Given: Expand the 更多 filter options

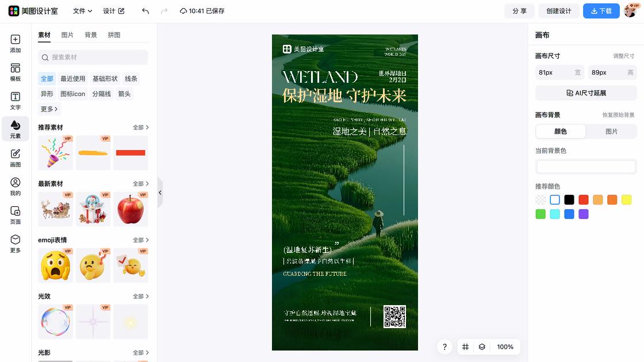Looking at the screenshot, I should pos(48,109).
